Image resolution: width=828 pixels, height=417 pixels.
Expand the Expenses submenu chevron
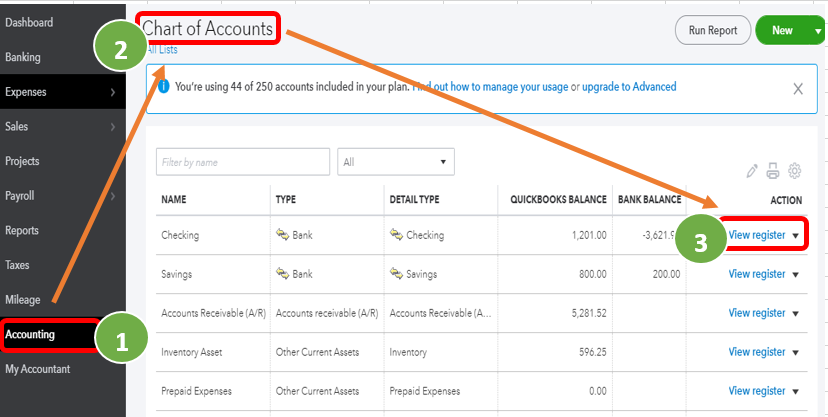113,92
